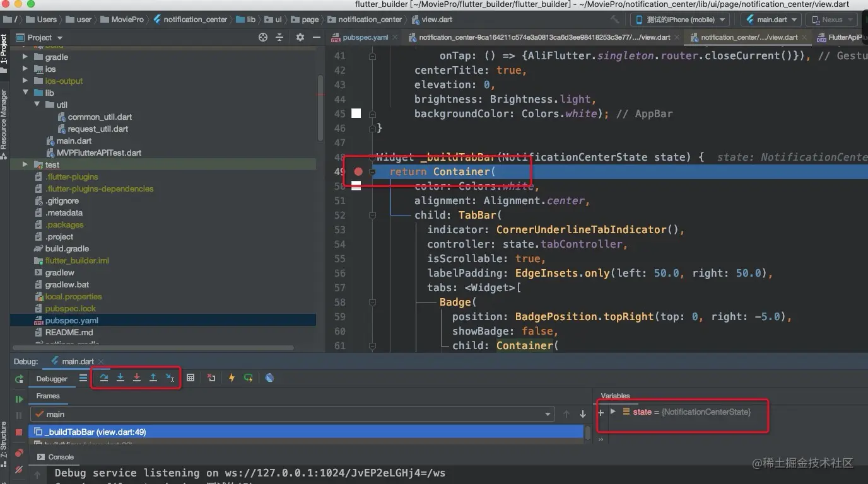
Task: Add a new watch with the plus icon
Action: click(x=601, y=413)
